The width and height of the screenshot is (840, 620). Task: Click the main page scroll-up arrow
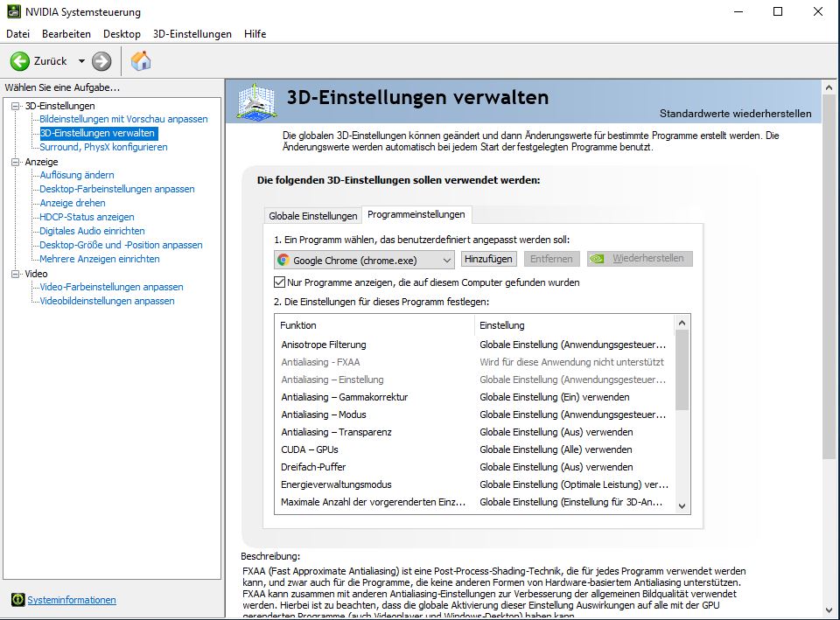(x=829, y=87)
